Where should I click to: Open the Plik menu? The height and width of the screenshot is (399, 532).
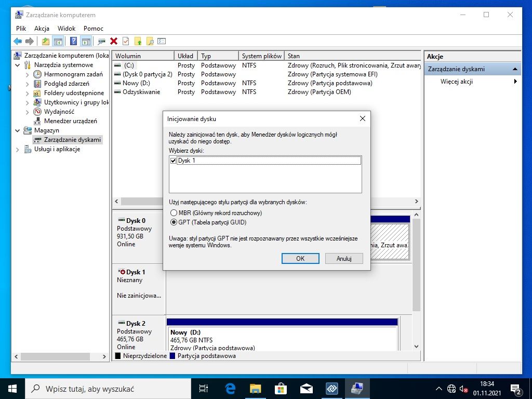point(21,29)
